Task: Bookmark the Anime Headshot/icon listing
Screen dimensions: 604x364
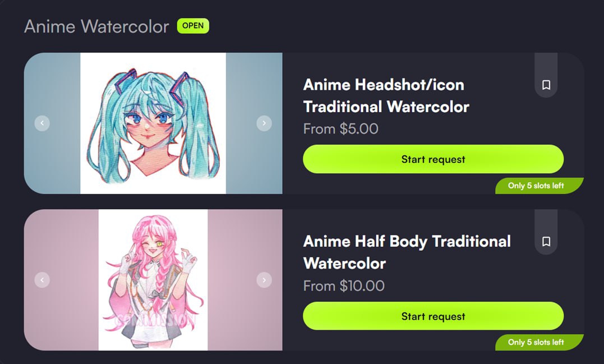Action: click(546, 85)
